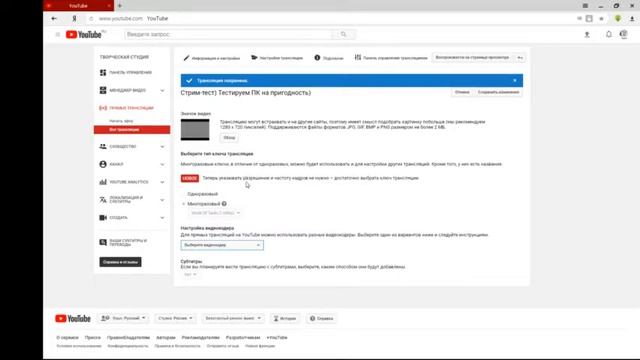
Task: Run search with the magnifier button
Action: [x=343, y=35]
